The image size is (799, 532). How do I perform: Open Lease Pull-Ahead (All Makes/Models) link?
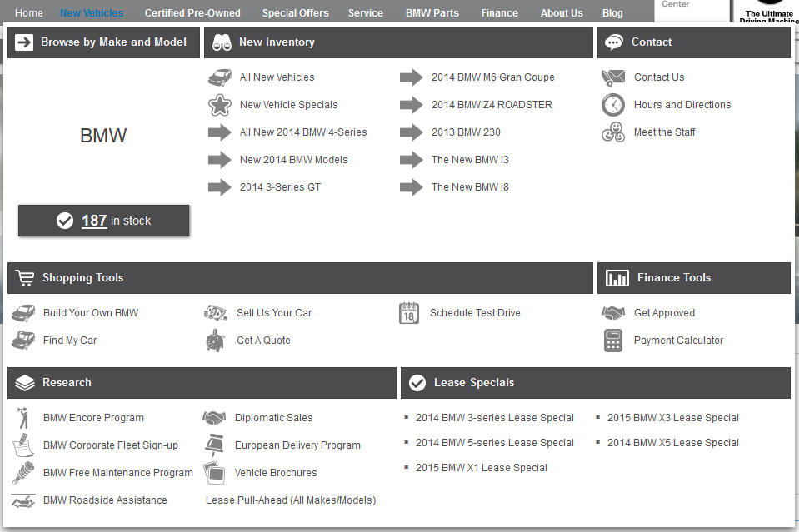[291, 500]
